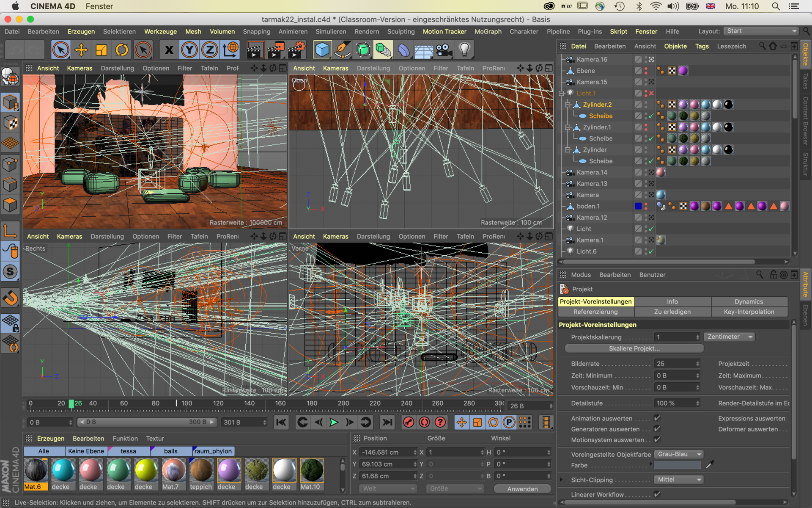Open the Layout dropdown showing Start
This screenshot has height=508, width=812.
click(761, 31)
